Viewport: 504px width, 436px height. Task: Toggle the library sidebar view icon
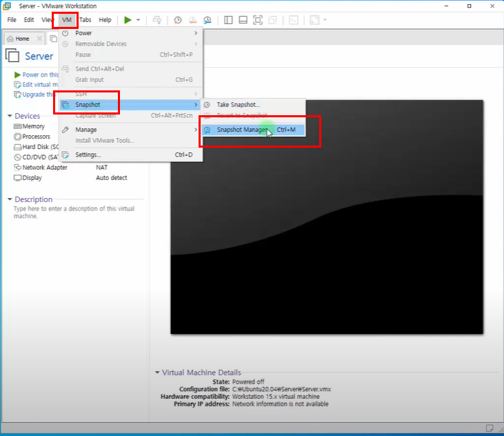(x=228, y=20)
